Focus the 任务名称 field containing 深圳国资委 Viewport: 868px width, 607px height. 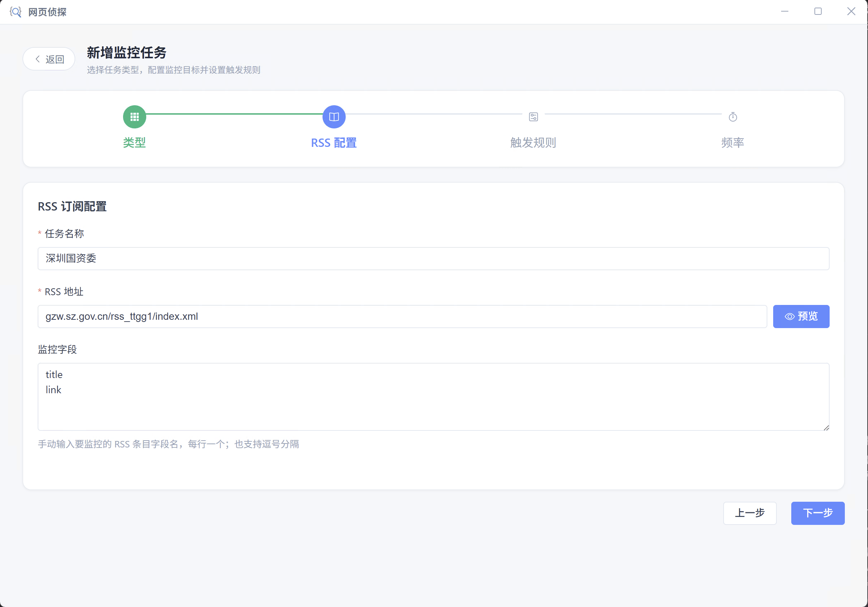click(434, 258)
